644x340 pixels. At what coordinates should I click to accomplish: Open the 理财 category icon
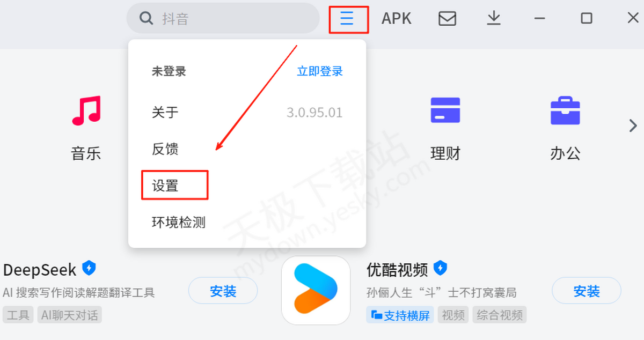pyautogui.click(x=445, y=110)
